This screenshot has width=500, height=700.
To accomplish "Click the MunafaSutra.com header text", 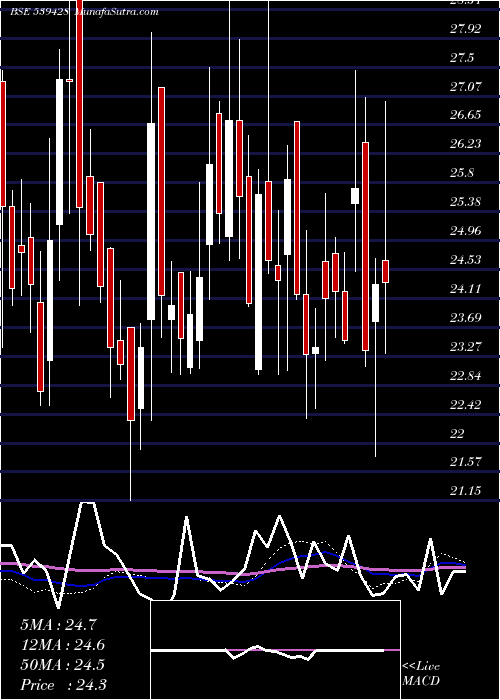I will click(117, 12).
